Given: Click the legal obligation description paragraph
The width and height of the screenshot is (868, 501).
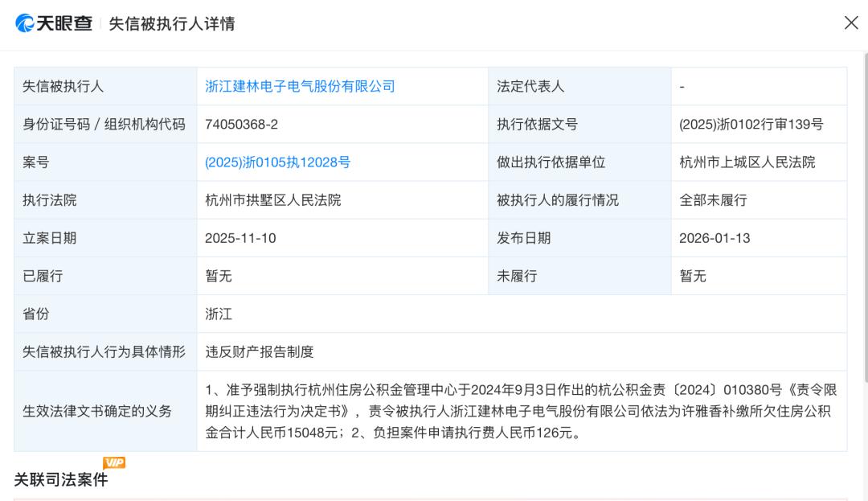Looking at the screenshot, I should click(521, 411).
